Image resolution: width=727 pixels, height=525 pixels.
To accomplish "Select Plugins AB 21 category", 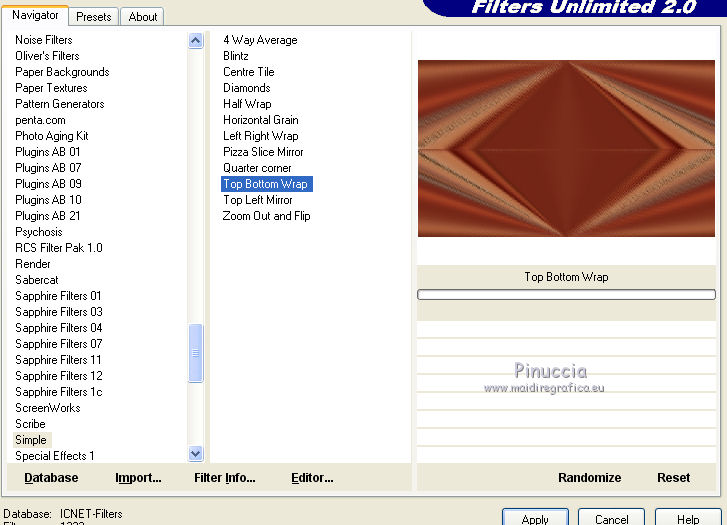I will click(48, 216).
